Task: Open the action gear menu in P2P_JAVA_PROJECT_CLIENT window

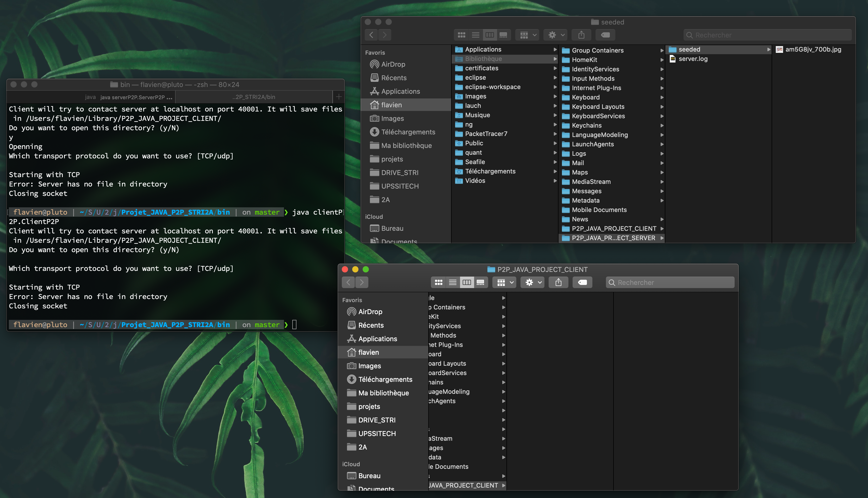Action: coord(532,282)
